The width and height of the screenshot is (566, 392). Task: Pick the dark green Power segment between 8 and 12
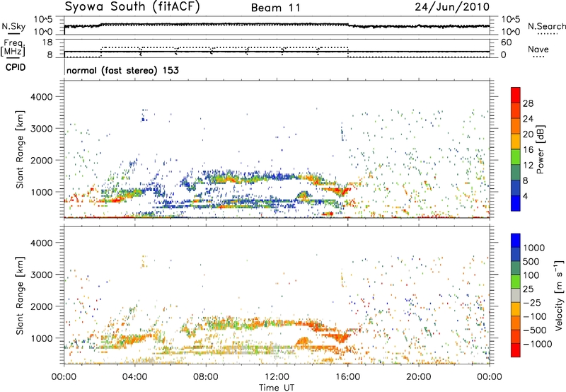(x=516, y=172)
